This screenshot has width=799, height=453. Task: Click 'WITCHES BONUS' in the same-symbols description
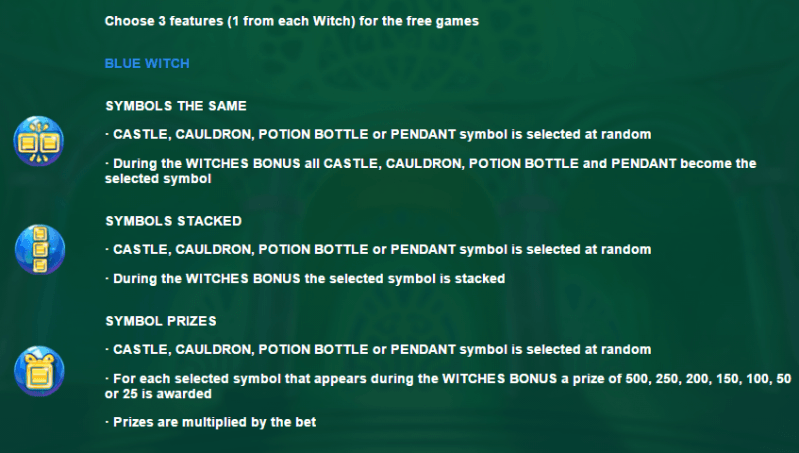tap(243, 164)
